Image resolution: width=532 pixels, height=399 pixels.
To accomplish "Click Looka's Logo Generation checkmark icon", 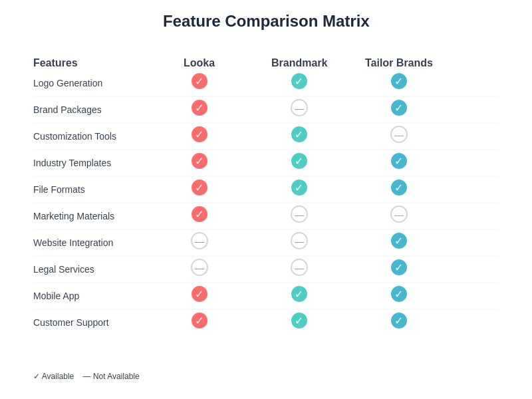I will [x=199, y=81].
